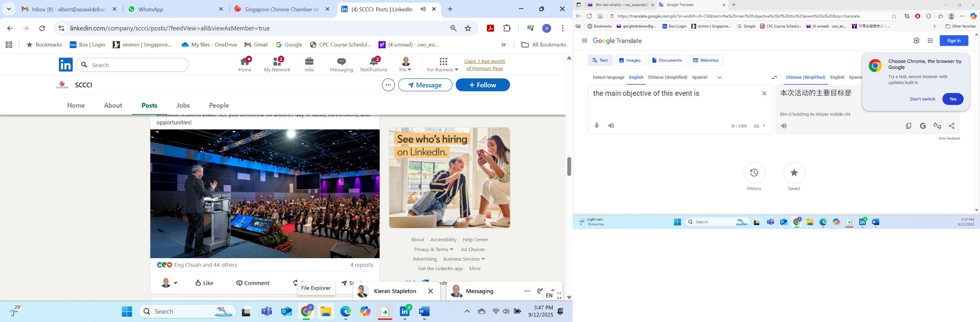The image size is (980, 322).
Task: Open the SCCCI page more-options ellipsis
Action: pos(388,85)
